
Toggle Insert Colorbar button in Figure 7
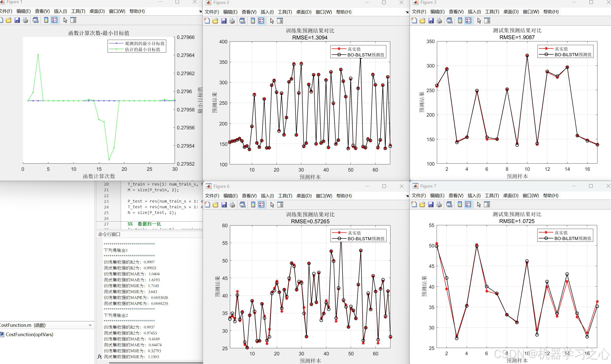coord(460,205)
